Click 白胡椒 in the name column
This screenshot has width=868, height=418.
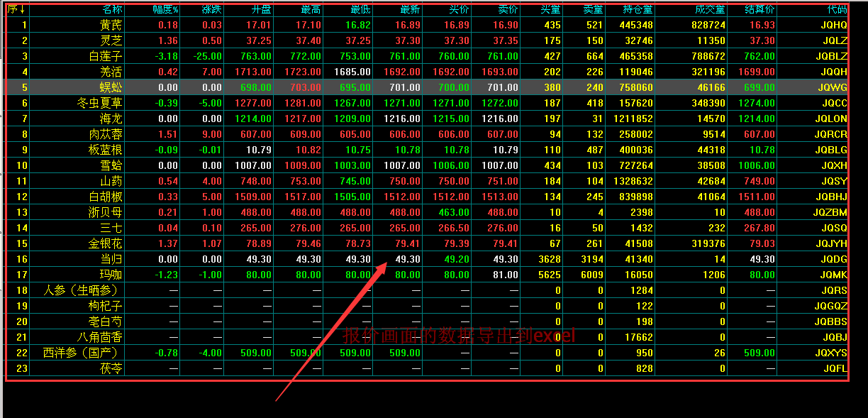pyautogui.click(x=105, y=197)
